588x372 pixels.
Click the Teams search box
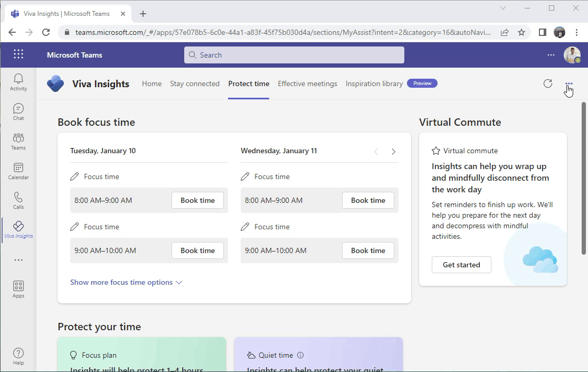pyautogui.click(x=294, y=55)
